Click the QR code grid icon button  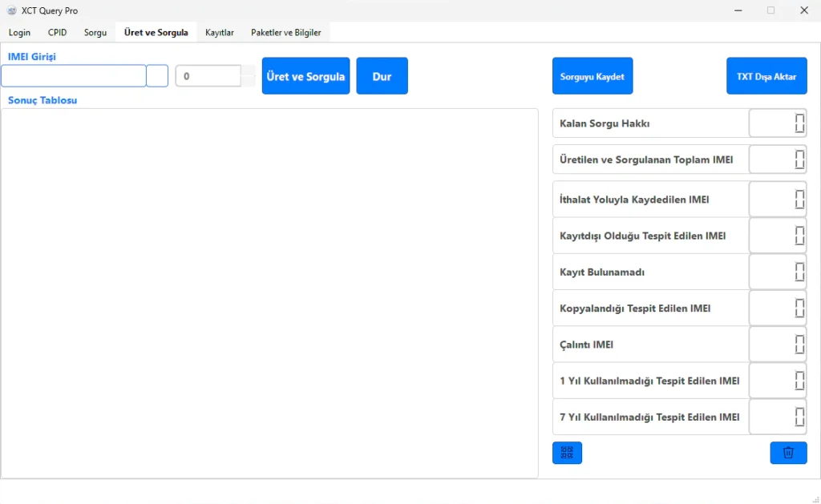click(567, 453)
